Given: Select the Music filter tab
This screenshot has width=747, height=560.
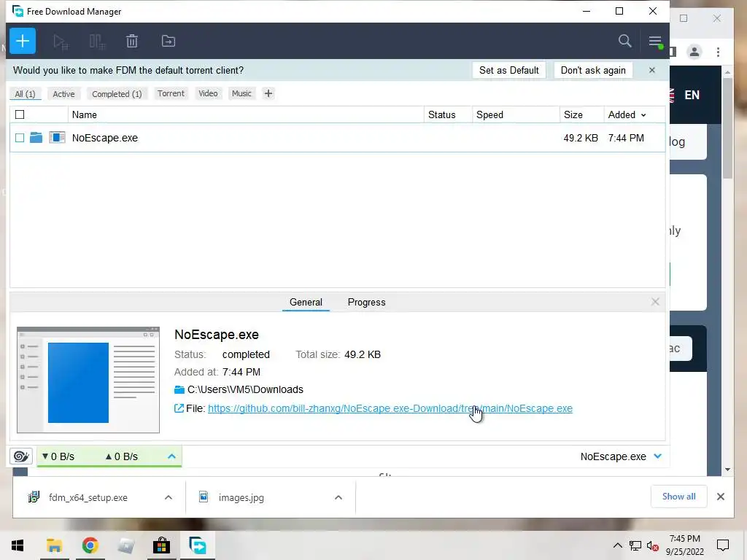Looking at the screenshot, I should [x=241, y=93].
